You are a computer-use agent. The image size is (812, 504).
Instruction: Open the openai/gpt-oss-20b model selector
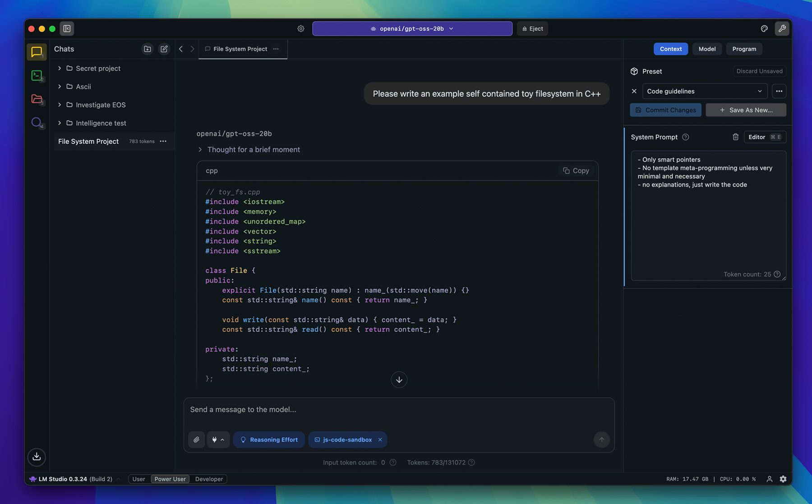[x=412, y=28]
